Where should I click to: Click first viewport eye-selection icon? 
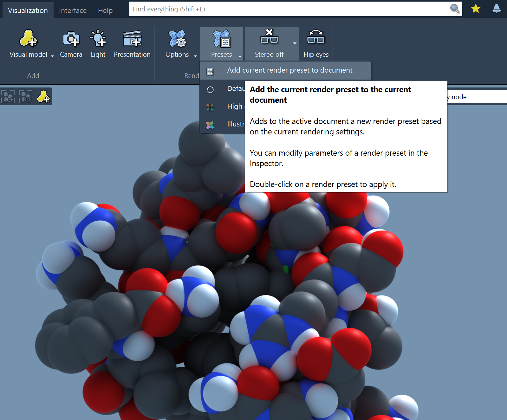pyautogui.click(x=8, y=97)
